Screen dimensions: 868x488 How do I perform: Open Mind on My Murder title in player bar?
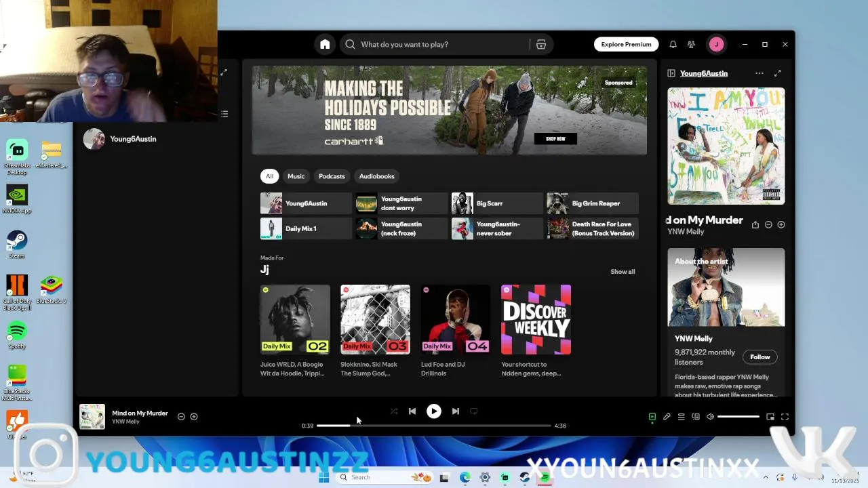point(140,413)
